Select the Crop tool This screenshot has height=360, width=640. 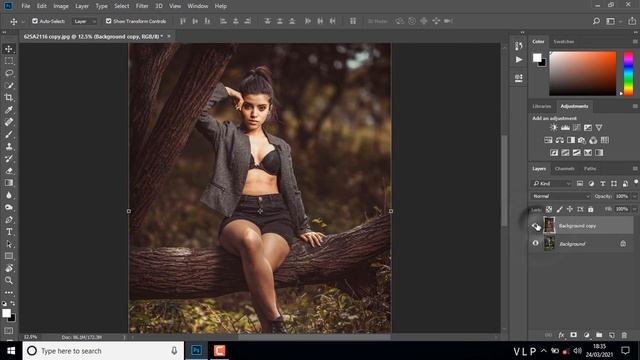tap(9, 97)
